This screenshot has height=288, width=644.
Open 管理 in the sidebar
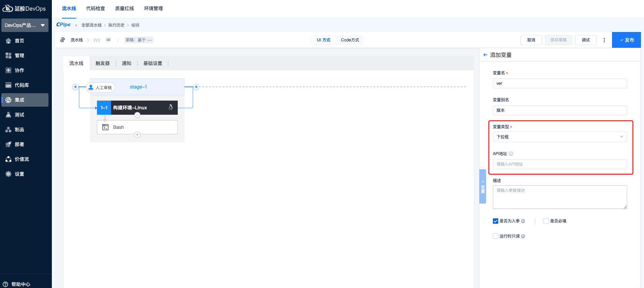point(25,56)
